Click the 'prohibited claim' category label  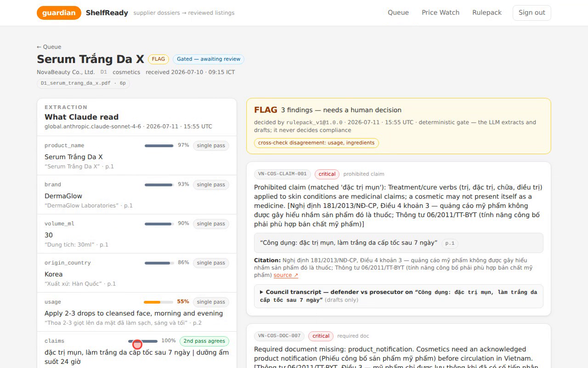tap(364, 174)
